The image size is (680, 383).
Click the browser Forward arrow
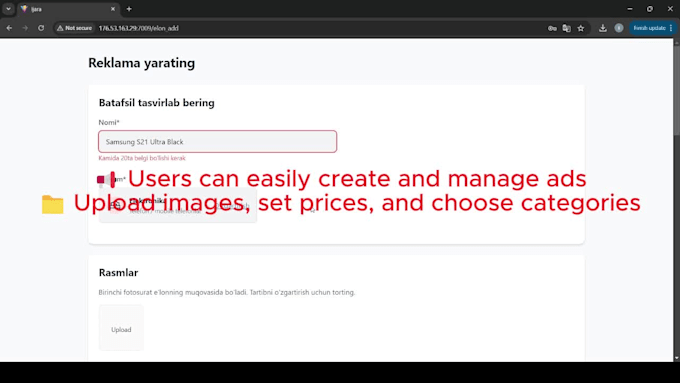click(25, 28)
